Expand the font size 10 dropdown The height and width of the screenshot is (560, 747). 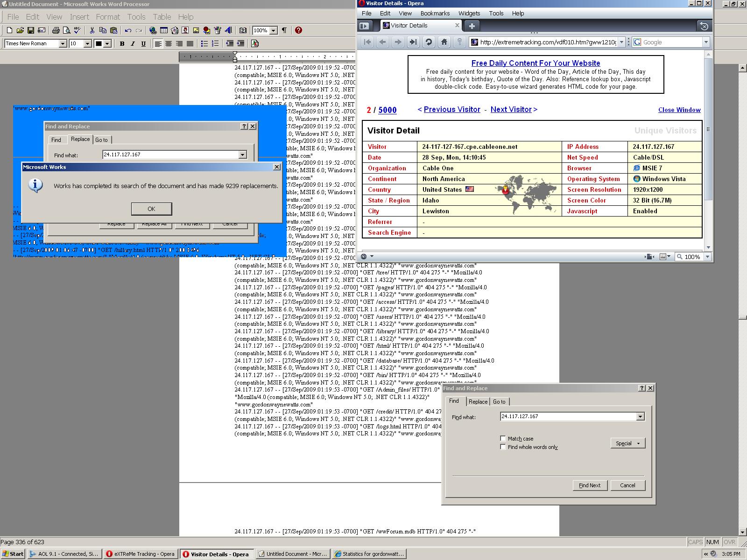point(87,43)
